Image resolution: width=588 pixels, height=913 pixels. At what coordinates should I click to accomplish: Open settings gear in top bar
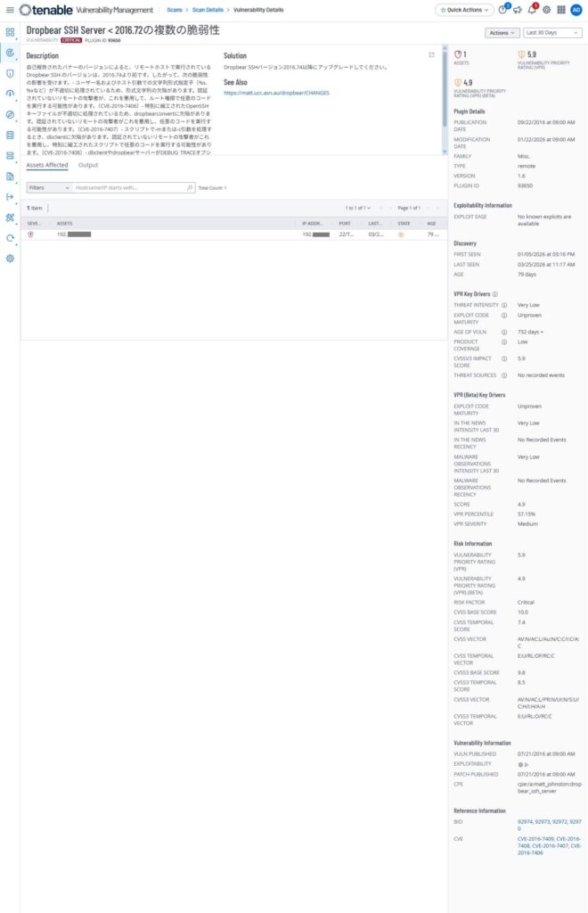pos(547,10)
